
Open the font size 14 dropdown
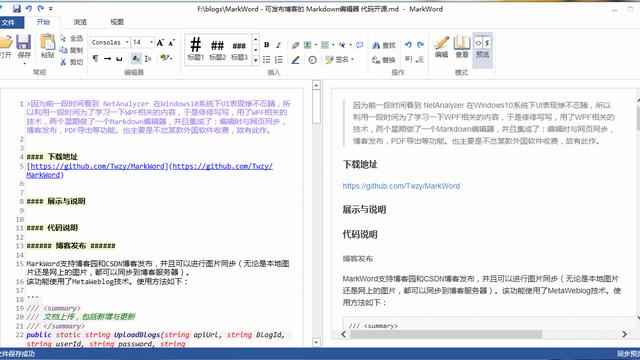pyautogui.click(x=151, y=42)
